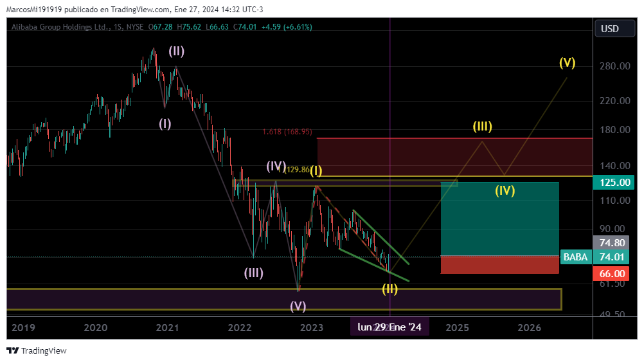Viewport: 644px width, 362px height.
Task: Click the gray 74.80 entry price label
Action: click(x=612, y=243)
